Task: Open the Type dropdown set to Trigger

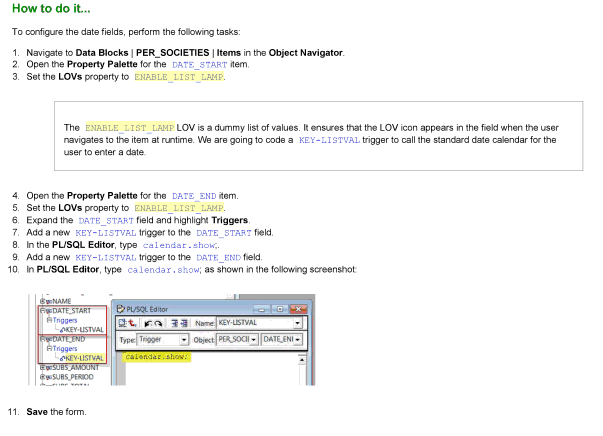Action: [x=184, y=341]
